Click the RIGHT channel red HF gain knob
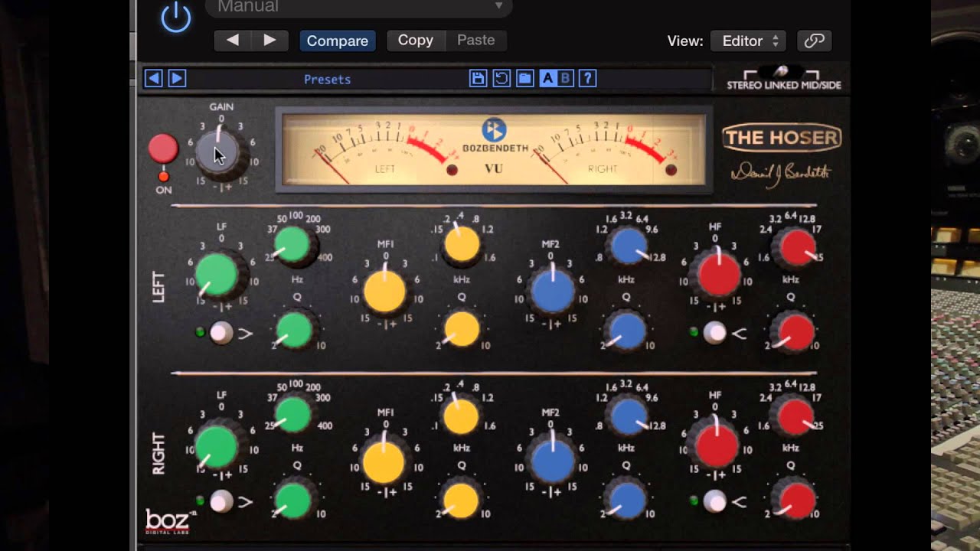 [717, 446]
